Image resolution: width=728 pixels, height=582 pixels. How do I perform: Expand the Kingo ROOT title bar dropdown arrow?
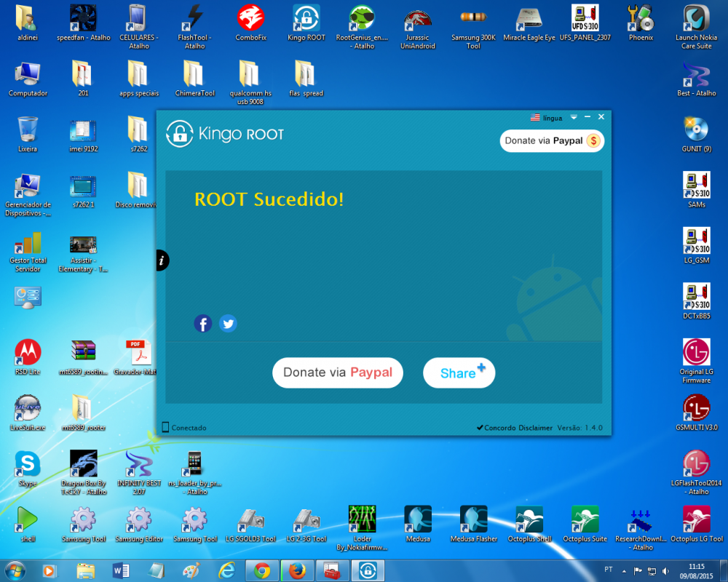(574, 117)
